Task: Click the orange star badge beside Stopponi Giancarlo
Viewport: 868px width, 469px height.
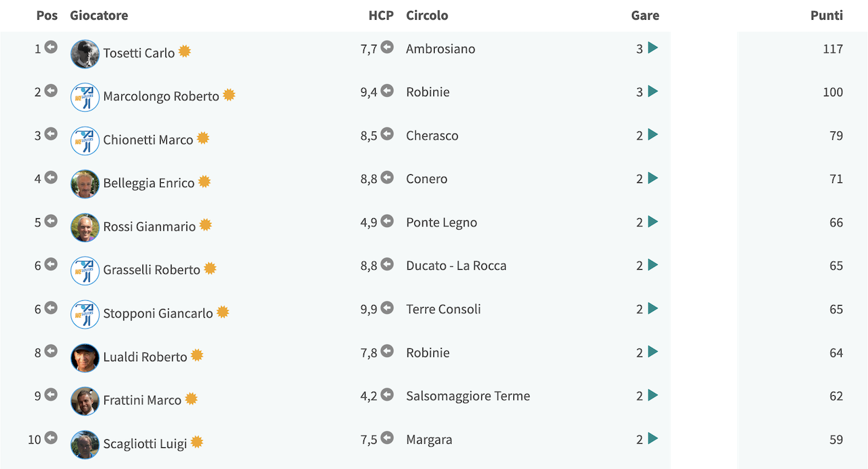Action: pos(222,312)
